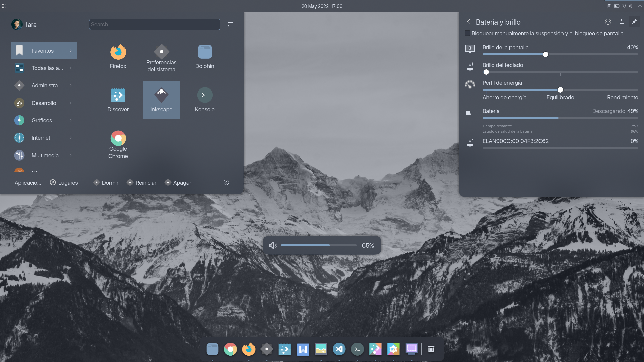This screenshot has height=362, width=644.
Task: Go back from Batería y brillo panel
Action: tap(469, 22)
